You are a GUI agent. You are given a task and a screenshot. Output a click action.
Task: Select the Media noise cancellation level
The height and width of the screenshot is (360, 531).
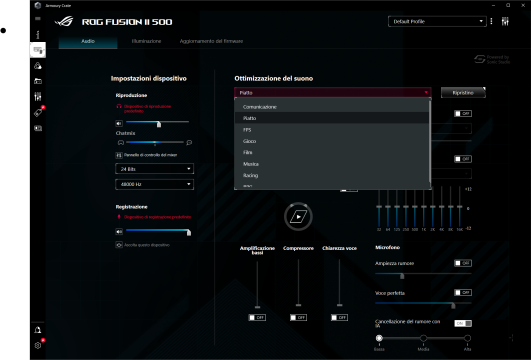coord(423,338)
